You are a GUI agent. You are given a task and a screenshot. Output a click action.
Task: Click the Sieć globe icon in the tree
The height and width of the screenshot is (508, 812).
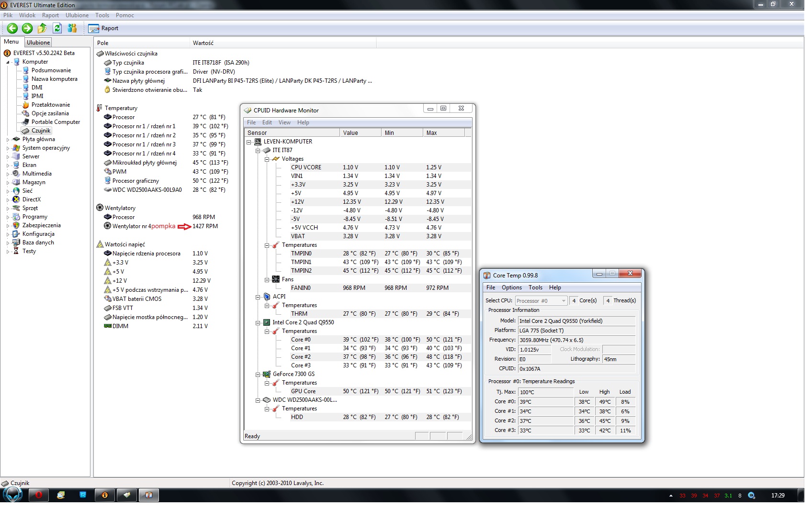tap(16, 191)
